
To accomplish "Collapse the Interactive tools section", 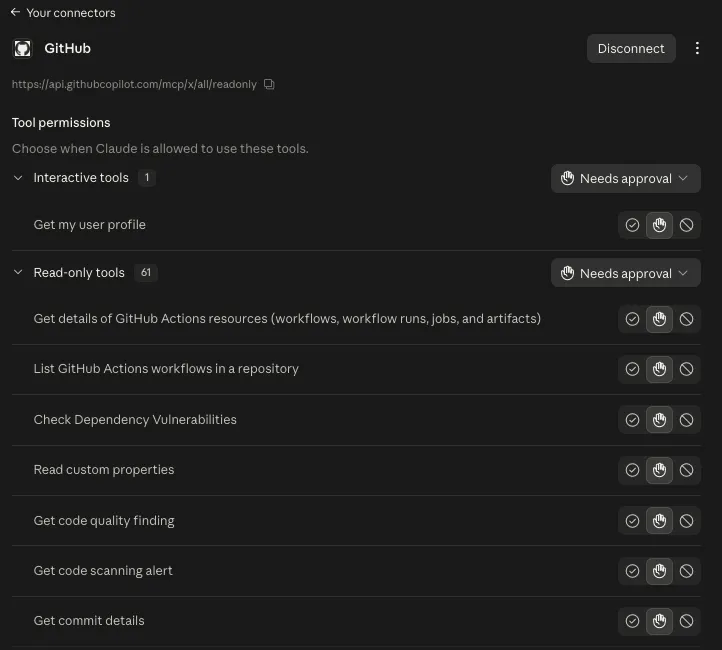I will coord(18,178).
